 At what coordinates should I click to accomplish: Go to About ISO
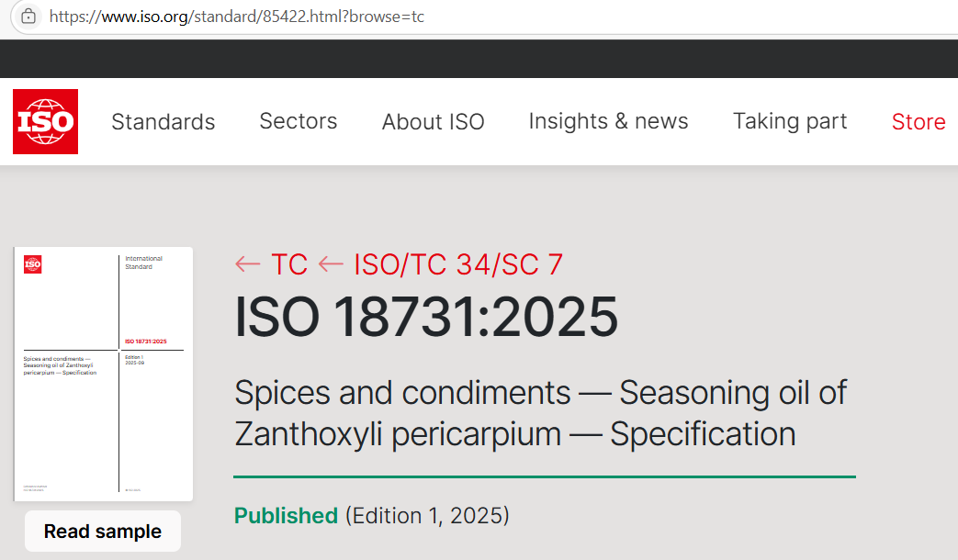tap(433, 122)
